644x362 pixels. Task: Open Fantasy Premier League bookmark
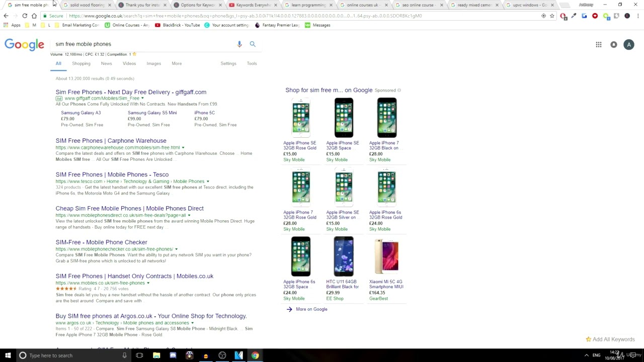[x=277, y=25]
